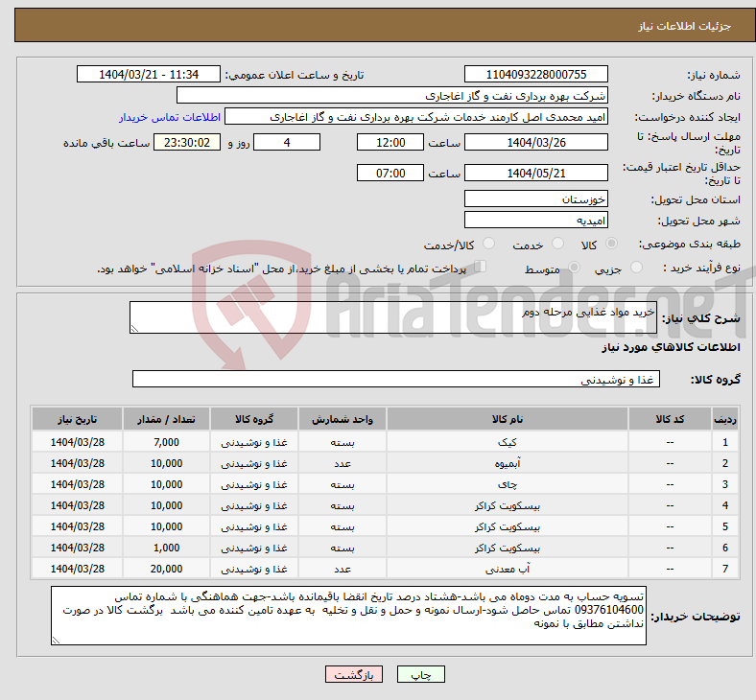Toggle the اسناد خزانه اسلامی payment checkbox
The height and width of the screenshot is (700, 756).
pos(481,267)
